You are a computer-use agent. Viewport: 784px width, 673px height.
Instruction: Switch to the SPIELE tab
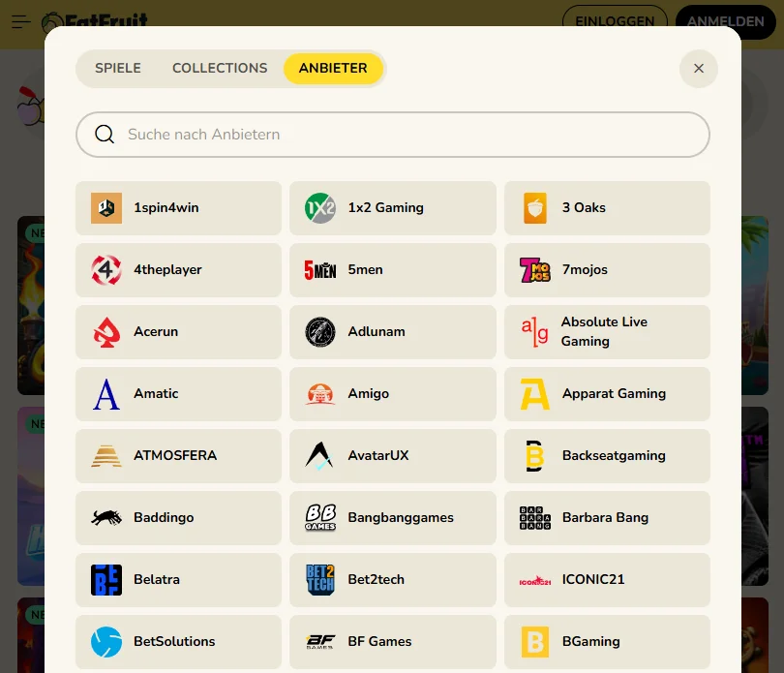118,68
